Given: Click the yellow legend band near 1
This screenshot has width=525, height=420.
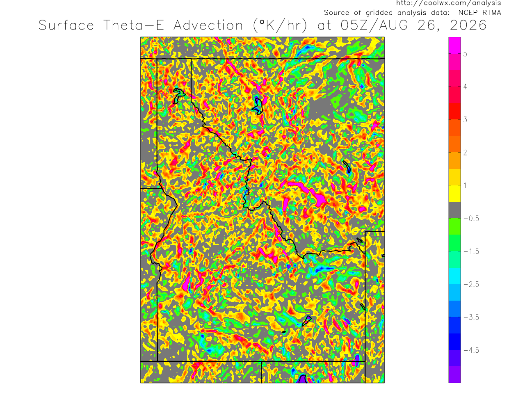Looking at the screenshot, I should (x=454, y=194).
